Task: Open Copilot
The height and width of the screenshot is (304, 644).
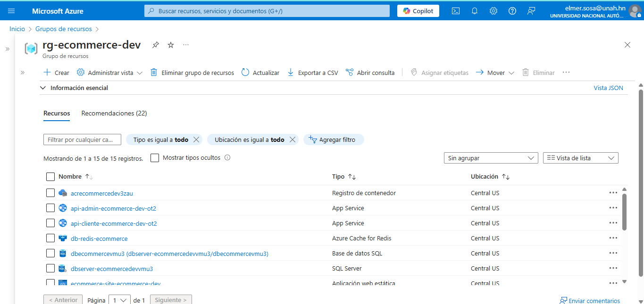Action: tap(418, 10)
